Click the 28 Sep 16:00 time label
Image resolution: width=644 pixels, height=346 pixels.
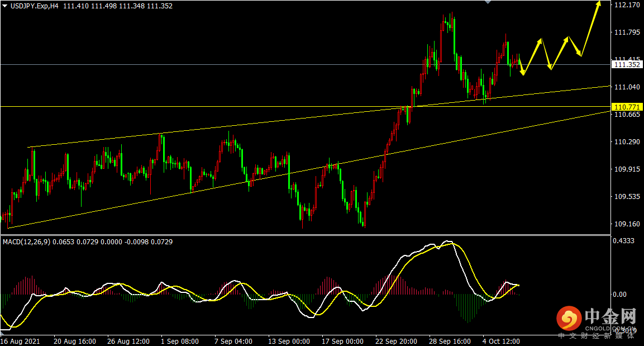click(450, 342)
